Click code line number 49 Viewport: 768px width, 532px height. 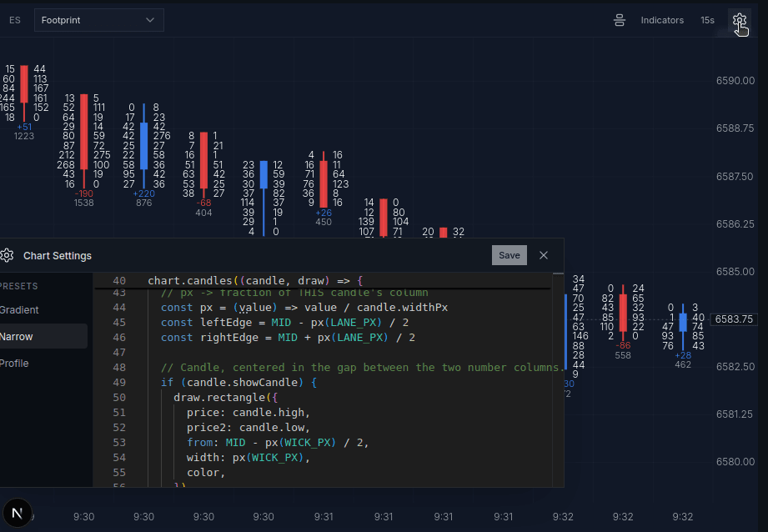pos(119,383)
